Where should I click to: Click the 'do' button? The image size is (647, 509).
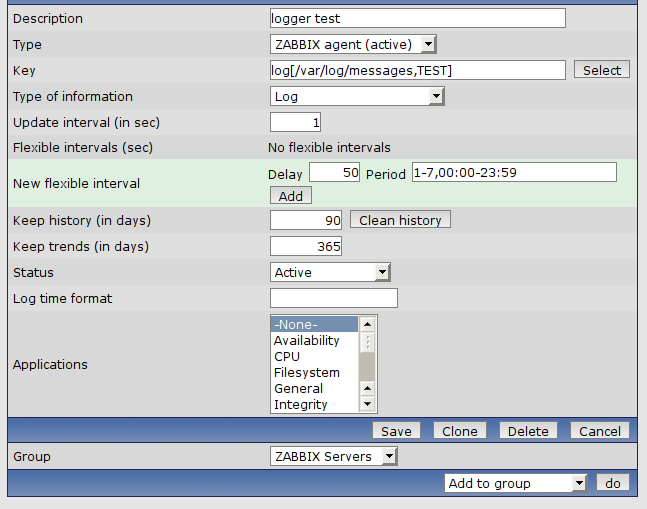[x=613, y=483]
